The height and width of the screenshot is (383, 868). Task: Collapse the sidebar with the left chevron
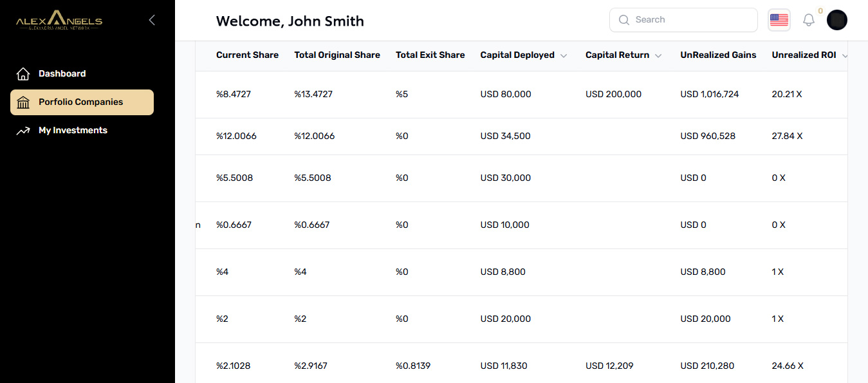[152, 20]
